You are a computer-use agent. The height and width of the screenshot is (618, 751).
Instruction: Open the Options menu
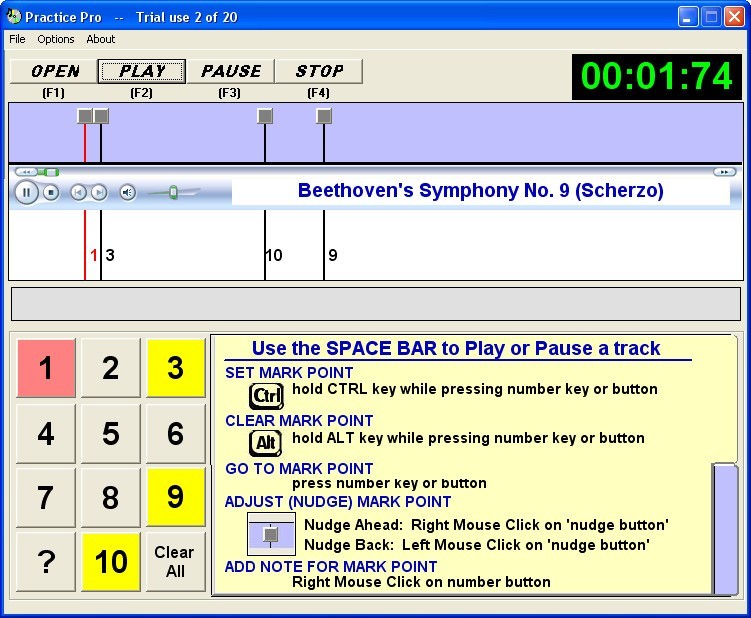pos(56,39)
